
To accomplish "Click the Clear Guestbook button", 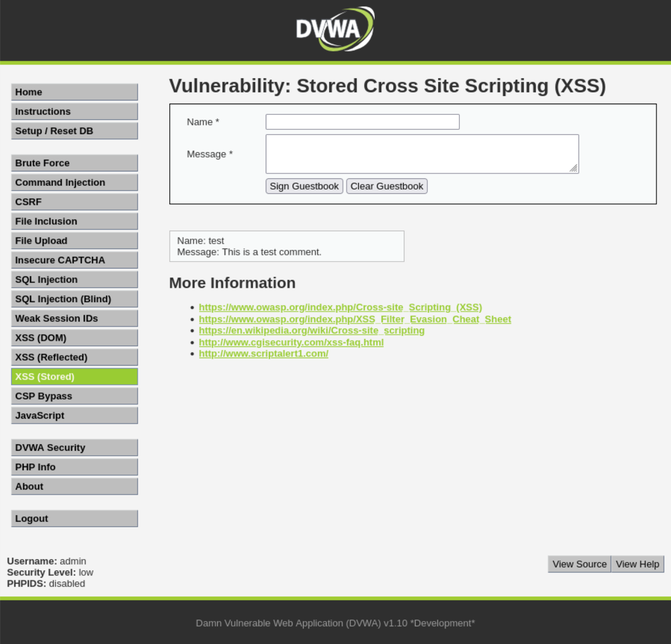I will tap(387, 186).
